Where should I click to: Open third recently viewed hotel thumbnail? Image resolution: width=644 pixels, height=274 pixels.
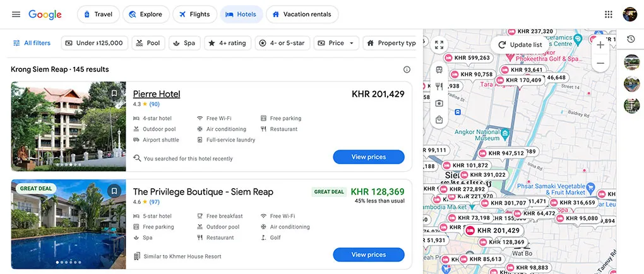coord(631,105)
